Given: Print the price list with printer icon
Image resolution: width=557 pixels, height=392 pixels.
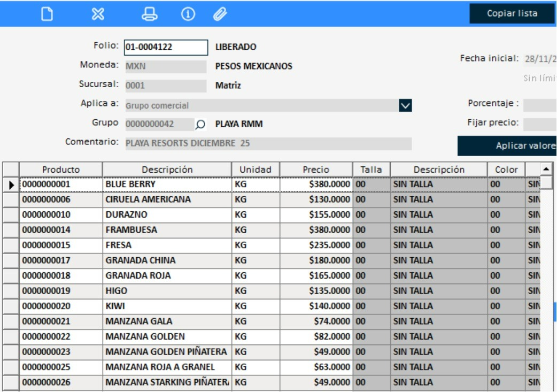Looking at the screenshot, I should click(x=149, y=14).
